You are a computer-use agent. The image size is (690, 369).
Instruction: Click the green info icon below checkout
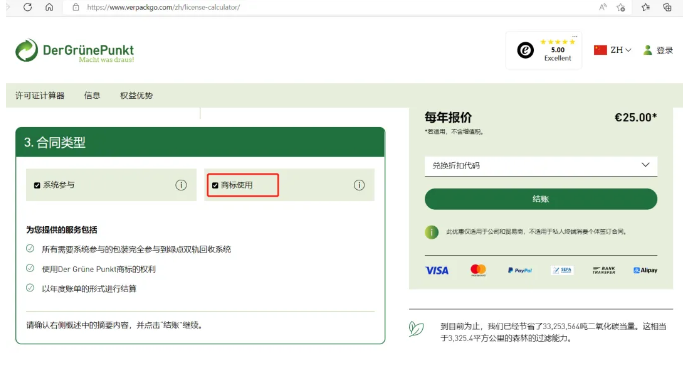[432, 232]
